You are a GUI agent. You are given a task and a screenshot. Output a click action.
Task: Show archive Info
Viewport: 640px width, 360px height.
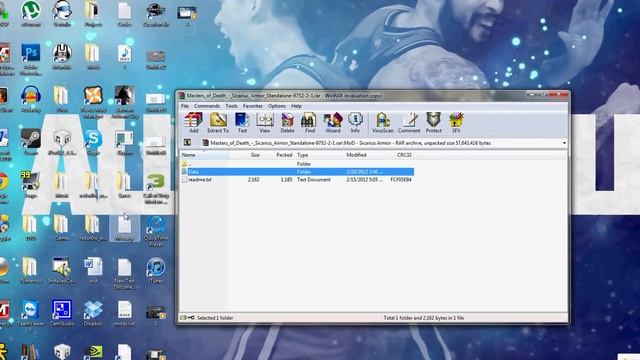tap(355, 123)
